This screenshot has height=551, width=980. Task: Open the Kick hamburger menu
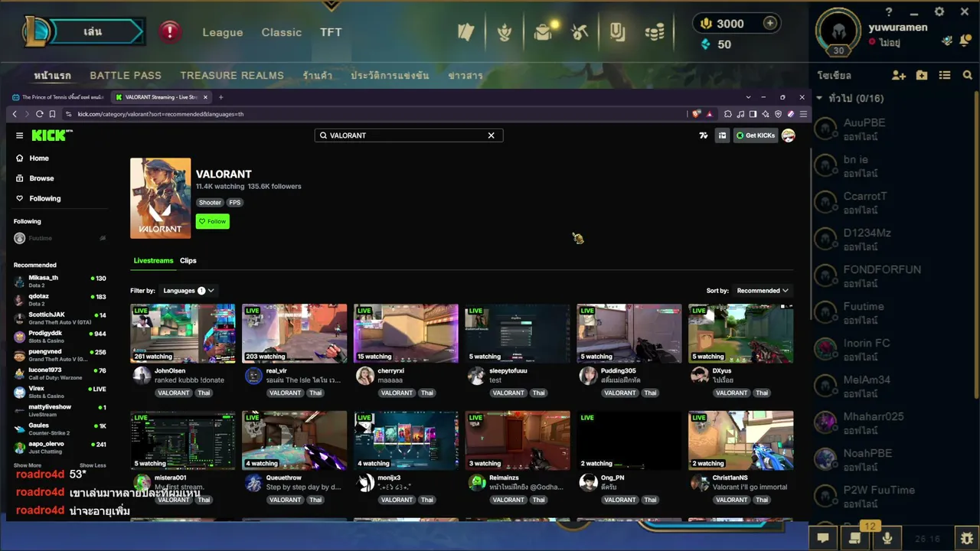click(19, 135)
